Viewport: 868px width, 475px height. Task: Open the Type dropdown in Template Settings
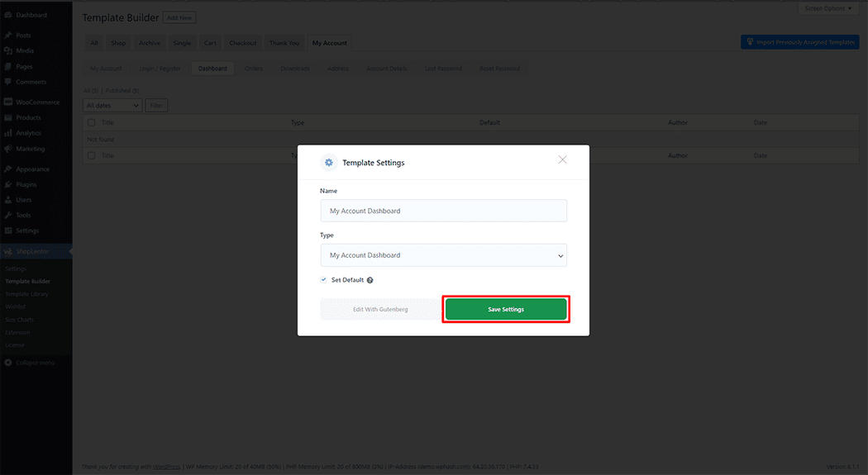point(443,255)
